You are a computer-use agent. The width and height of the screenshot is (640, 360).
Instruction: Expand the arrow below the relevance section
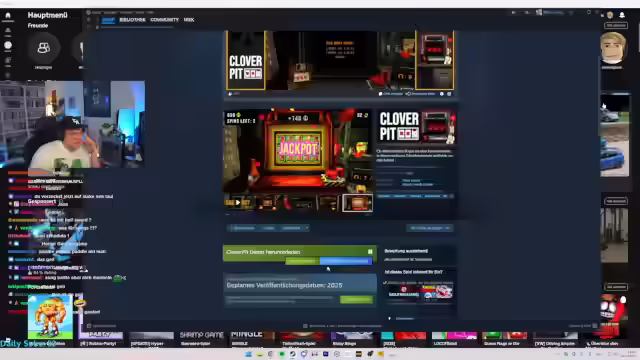coord(389,318)
